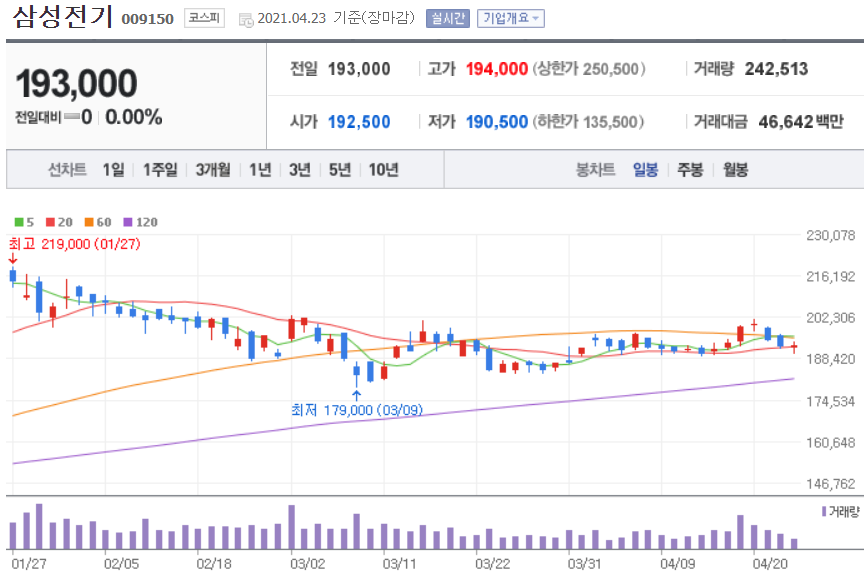
Task: Click the 최저 179,000 (03/09) chart label
Action: coord(357,410)
